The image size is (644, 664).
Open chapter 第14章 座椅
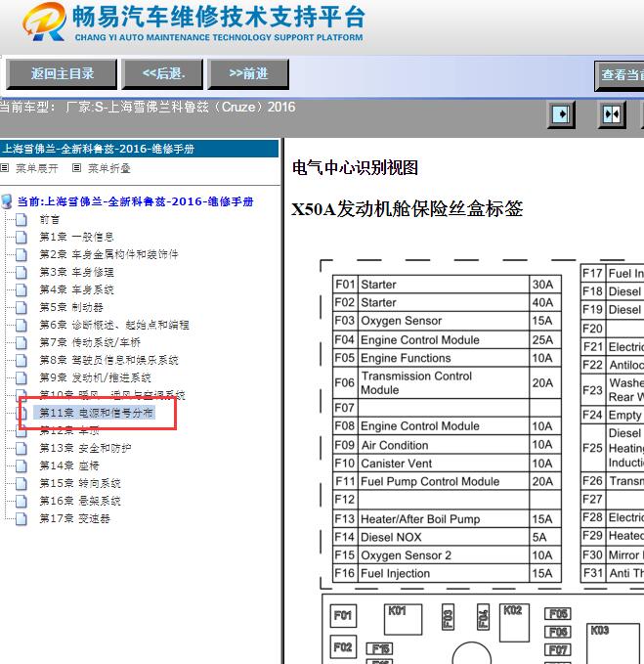tap(69, 465)
